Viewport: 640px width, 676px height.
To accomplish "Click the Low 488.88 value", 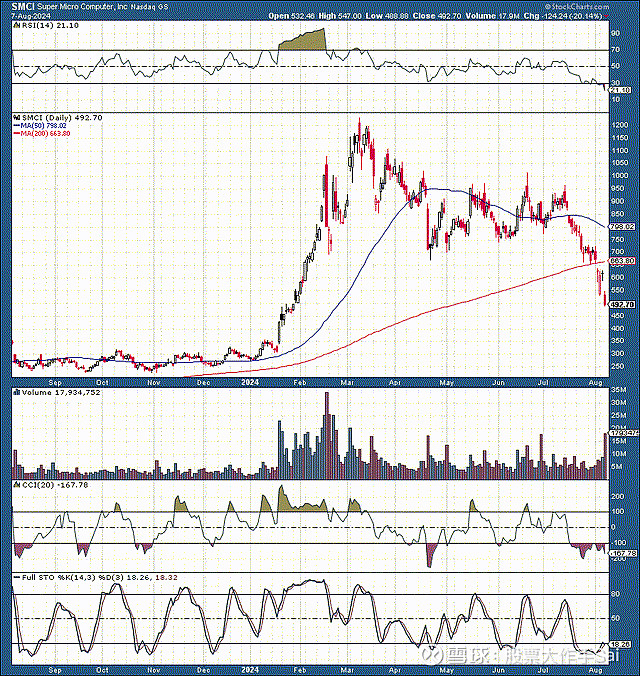I will click(x=387, y=16).
